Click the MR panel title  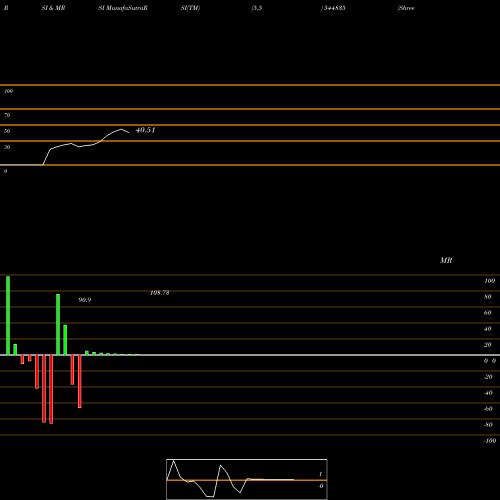(446, 260)
